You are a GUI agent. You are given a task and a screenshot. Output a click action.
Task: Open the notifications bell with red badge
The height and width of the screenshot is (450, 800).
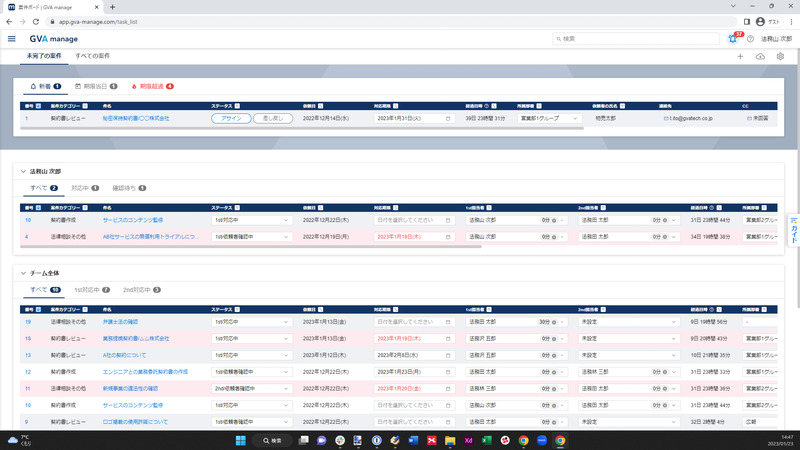click(733, 39)
